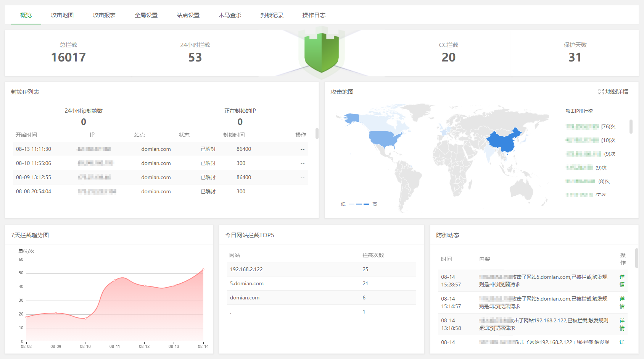Switch to the 站点设置 tab

pos(188,15)
